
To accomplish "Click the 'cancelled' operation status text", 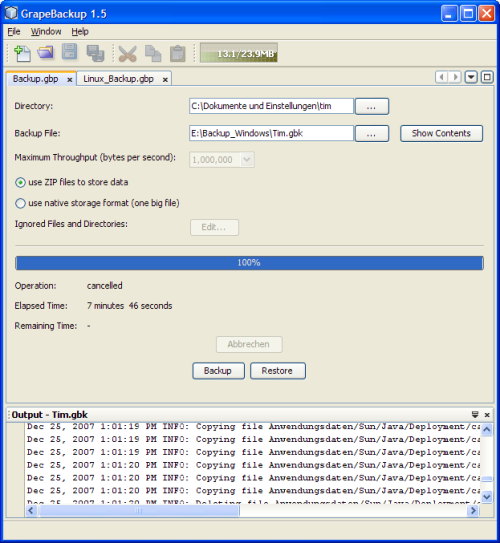I will pyautogui.click(x=105, y=286).
